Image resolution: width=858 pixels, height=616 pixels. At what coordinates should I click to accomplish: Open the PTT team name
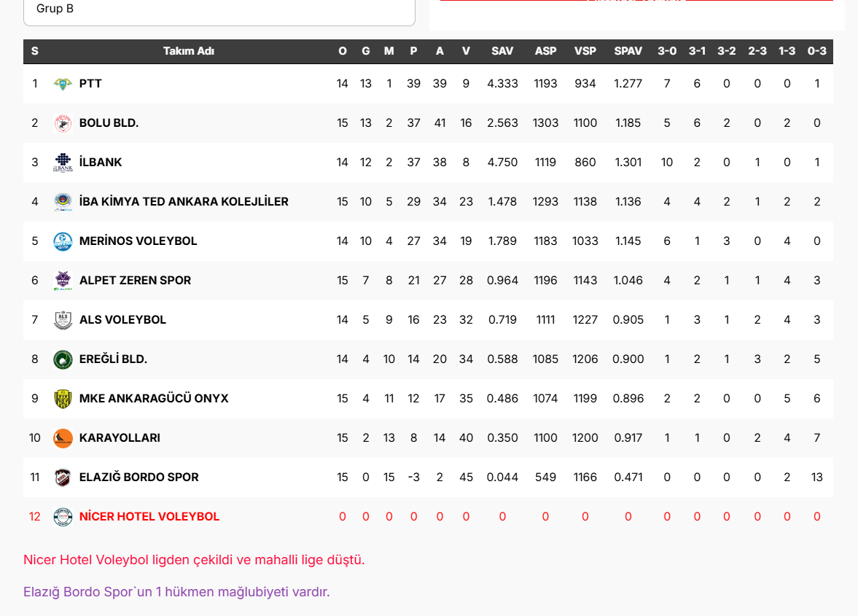pyautogui.click(x=90, y=84)
